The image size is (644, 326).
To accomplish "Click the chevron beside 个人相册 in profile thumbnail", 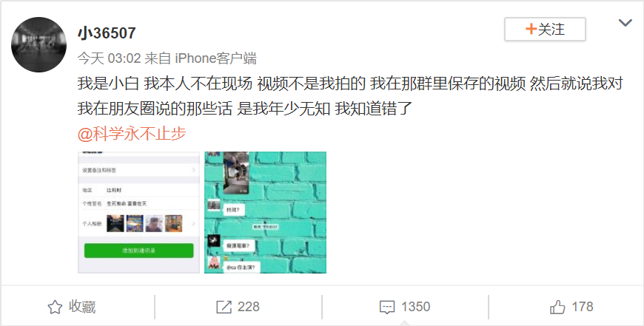I will [x=193, y=223].
